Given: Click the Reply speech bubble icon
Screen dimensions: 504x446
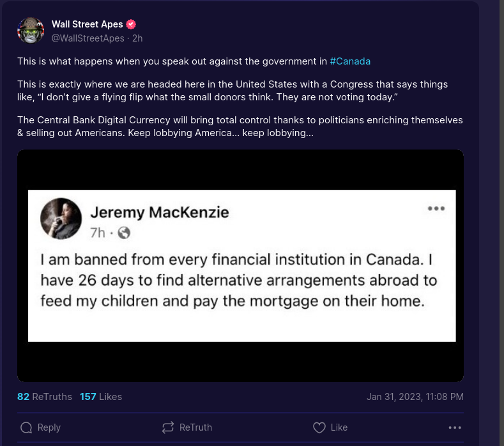Looking at the screenshot, I should coord(26,427).
